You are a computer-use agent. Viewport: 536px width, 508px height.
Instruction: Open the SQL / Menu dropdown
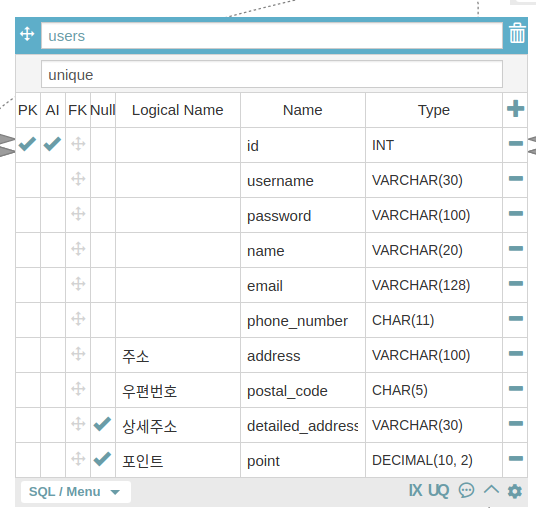coord(76,492)
